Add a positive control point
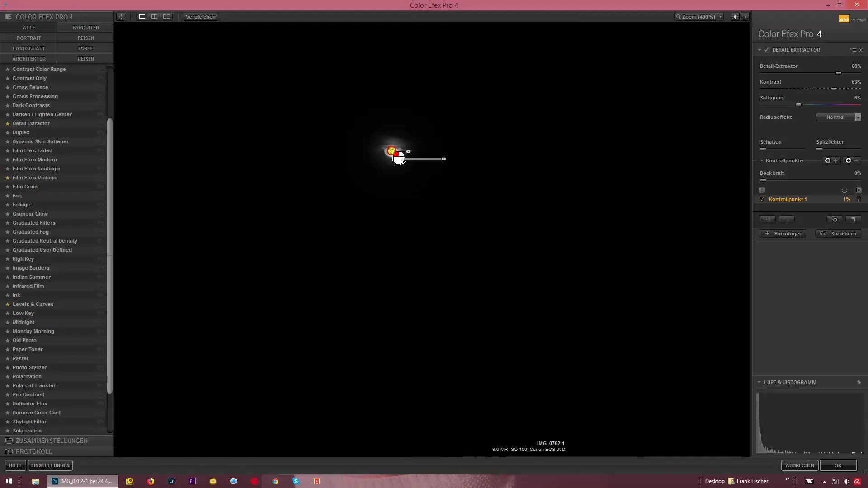 [x=831, y=160]
